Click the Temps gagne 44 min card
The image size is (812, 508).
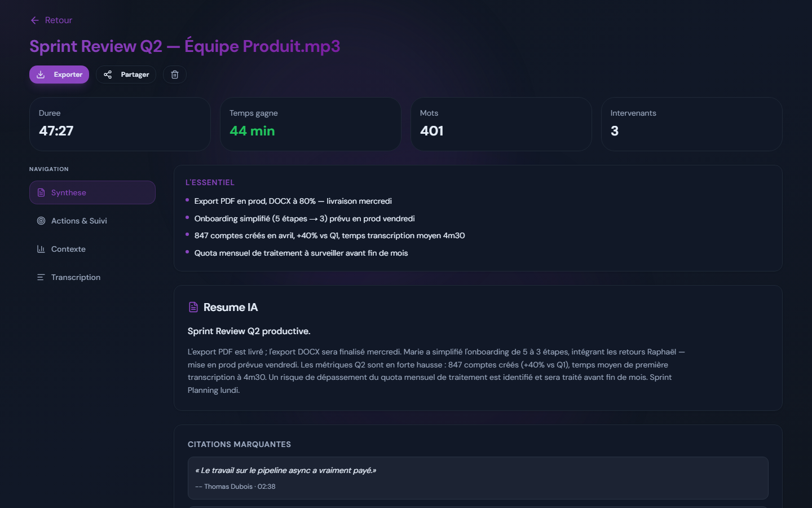click(311, 124)
